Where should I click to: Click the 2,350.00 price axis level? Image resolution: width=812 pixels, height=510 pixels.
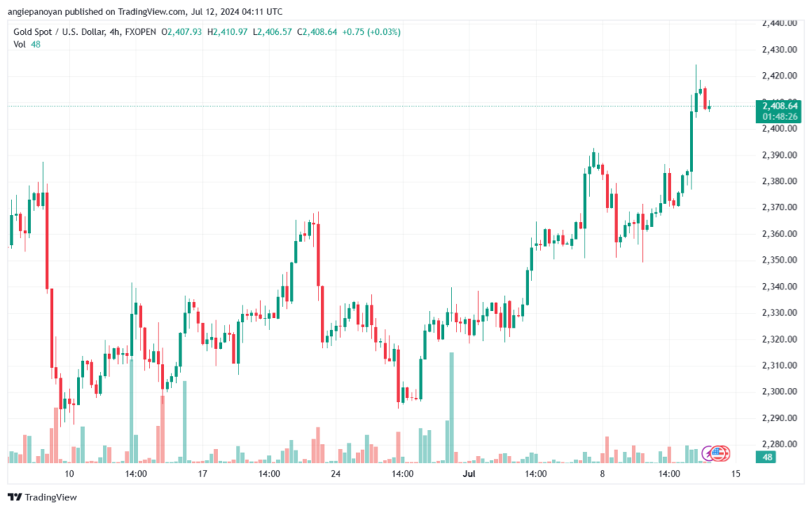(x=779, y=260)
